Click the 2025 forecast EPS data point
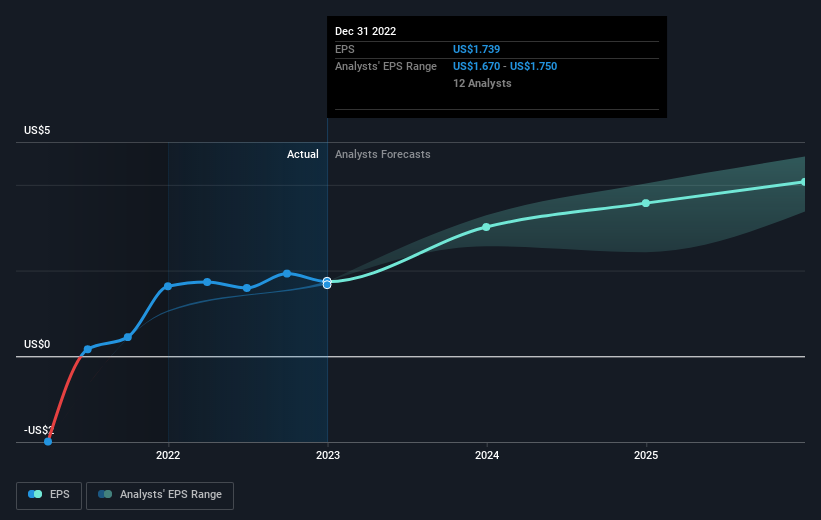821x520 pixels. click(646, 203)
